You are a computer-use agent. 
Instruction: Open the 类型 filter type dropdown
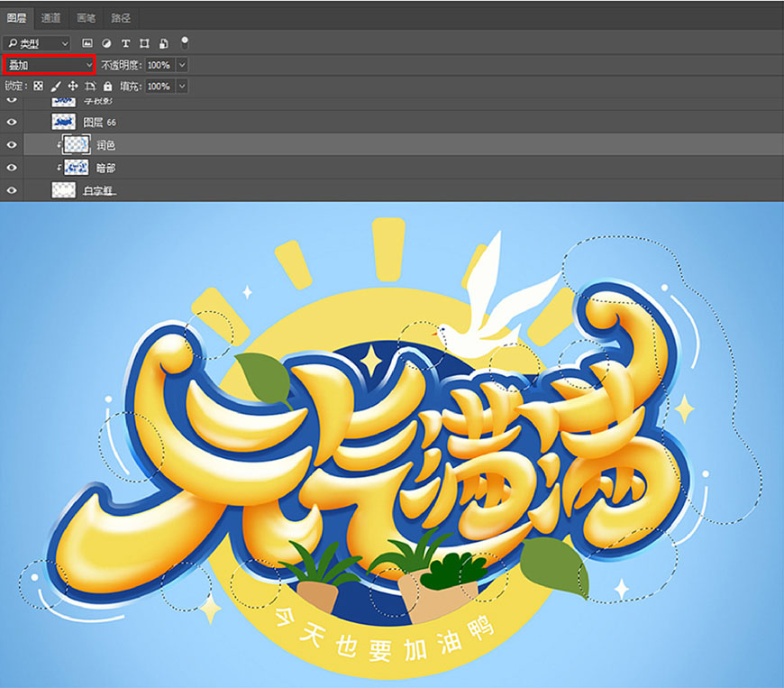click(37, 43)
